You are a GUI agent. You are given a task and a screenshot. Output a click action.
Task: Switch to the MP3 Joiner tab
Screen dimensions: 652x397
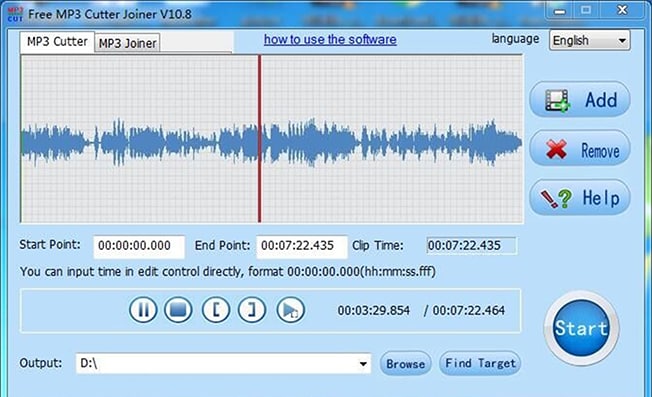click(127, 43)
